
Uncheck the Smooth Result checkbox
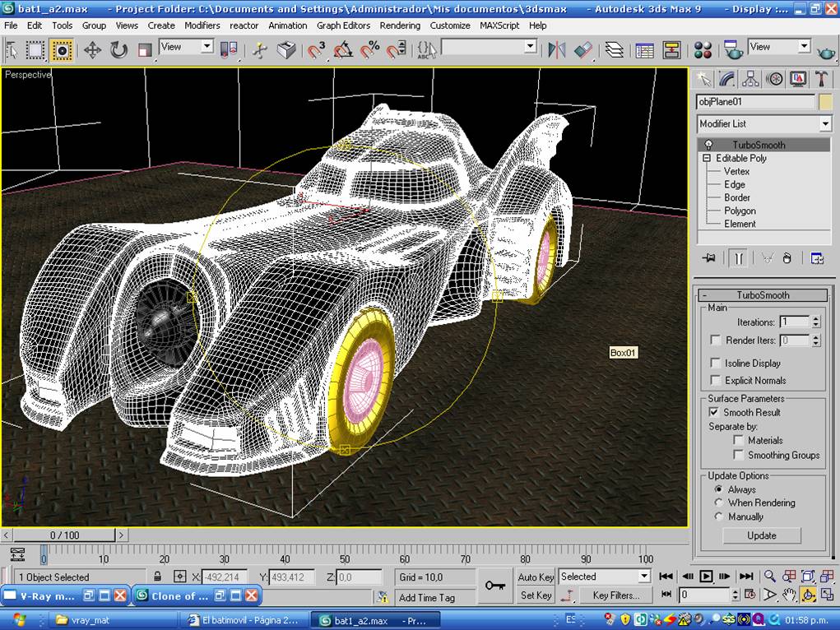[714, 412]
